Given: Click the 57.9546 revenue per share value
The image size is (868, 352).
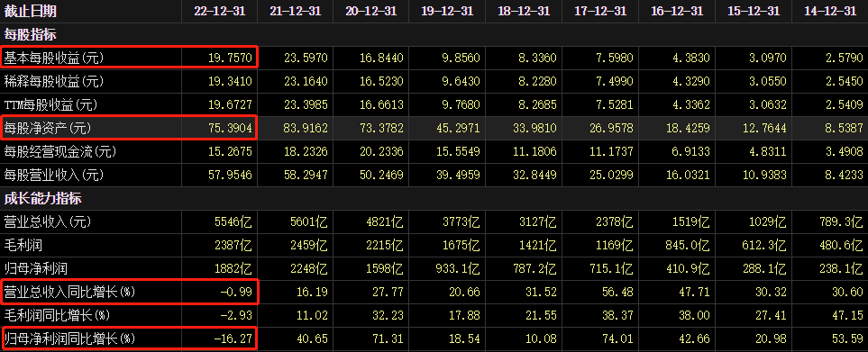Looking at the screenshot, I should [x=230, y=176].
